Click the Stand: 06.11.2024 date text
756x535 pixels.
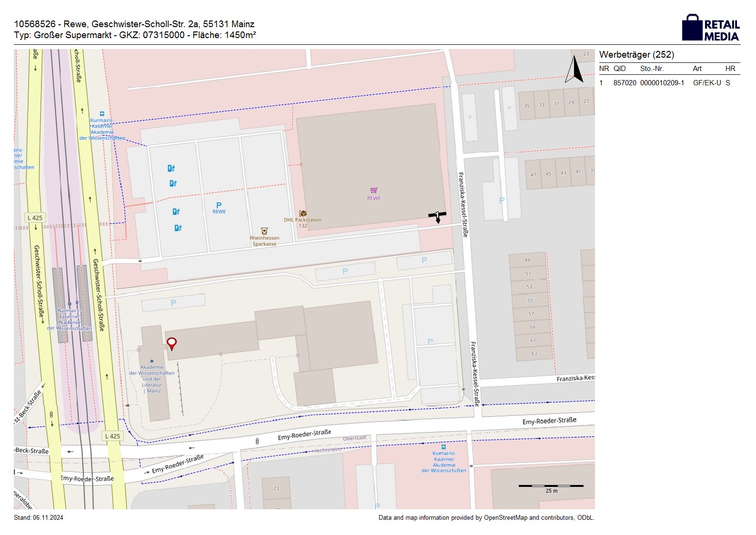pyautogui.click(x=39, y=518)
